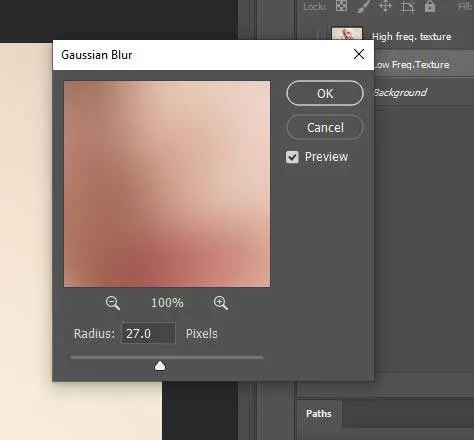Viewport: 474px width, 440px height.
Task: Confirm blur with the OK button
Action: (x=325, y=93)
